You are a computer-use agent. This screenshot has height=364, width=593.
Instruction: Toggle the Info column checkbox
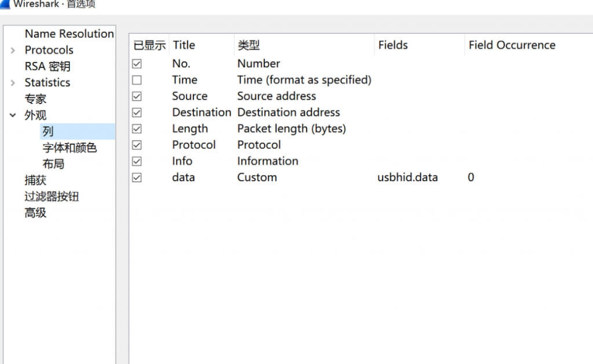click(x=137, y=161)
